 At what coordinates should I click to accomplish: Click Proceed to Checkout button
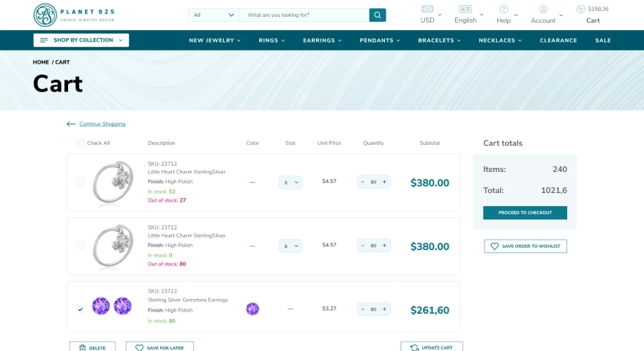(525, 213)
